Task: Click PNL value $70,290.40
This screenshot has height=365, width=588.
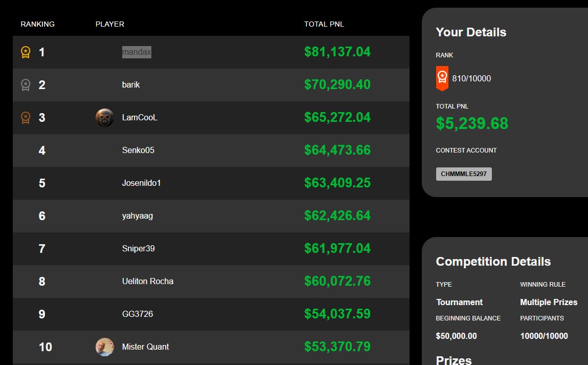Action: point(337,84)
